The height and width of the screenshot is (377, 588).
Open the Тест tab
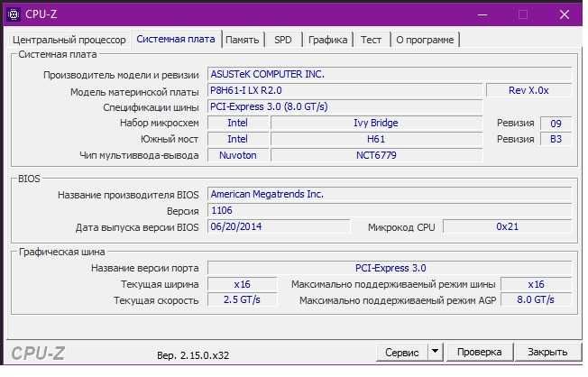[x=371, y=40]
